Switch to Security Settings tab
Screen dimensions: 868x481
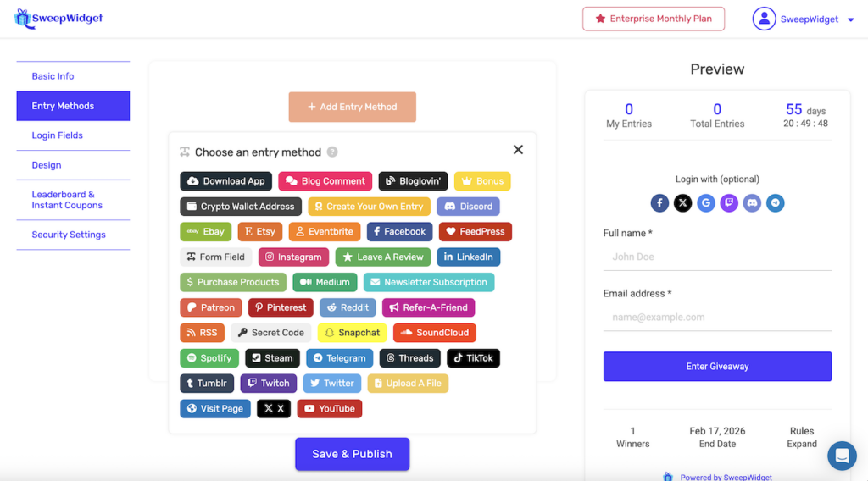(69, 235)
